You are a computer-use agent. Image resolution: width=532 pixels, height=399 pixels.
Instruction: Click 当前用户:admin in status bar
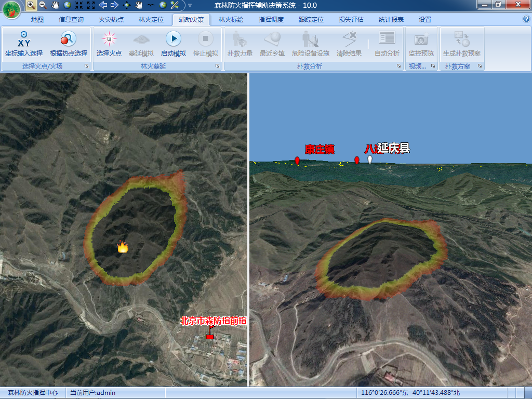[x=92, y=393]
